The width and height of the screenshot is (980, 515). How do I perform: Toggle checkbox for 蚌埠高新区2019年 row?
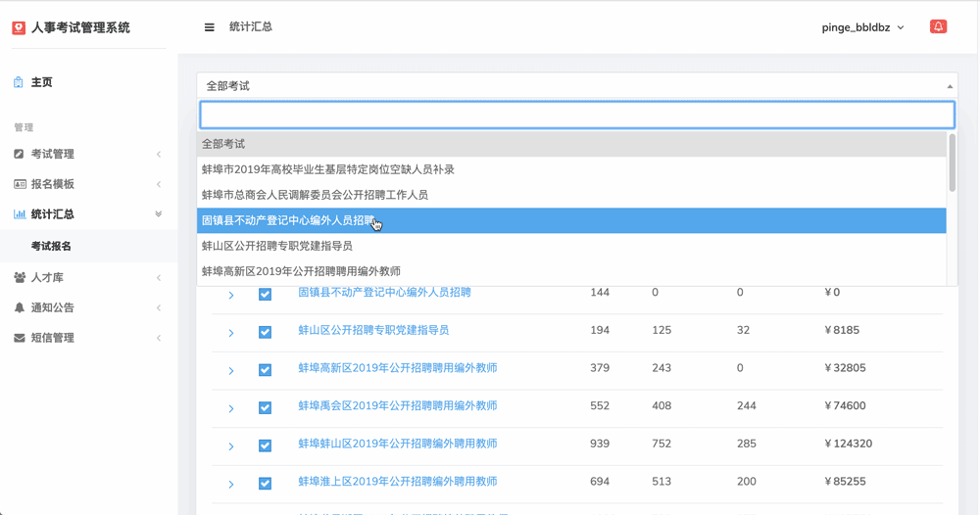[265, 370]
